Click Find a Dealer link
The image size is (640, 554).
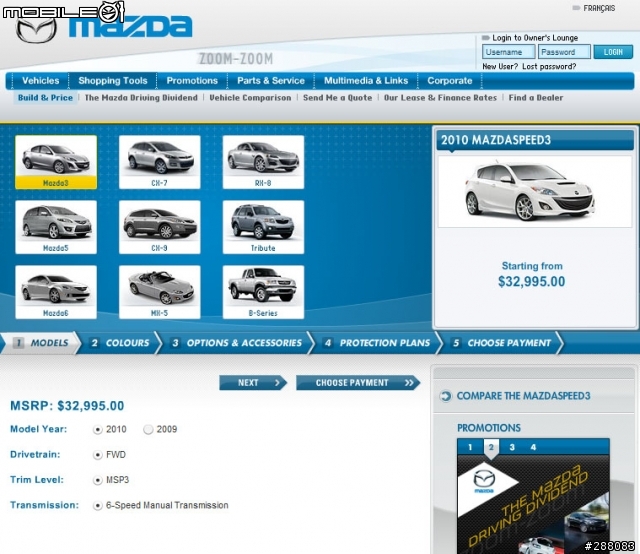click(x=536, y=98)
